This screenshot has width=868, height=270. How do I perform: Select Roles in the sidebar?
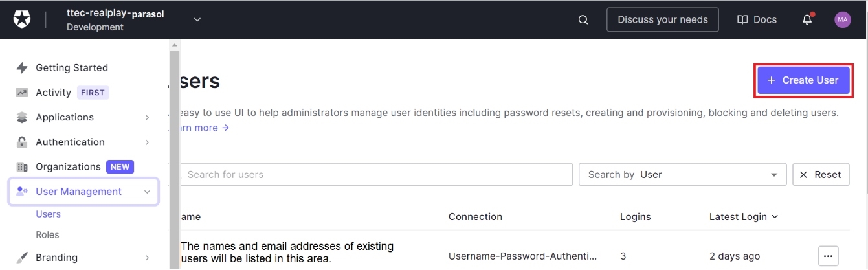coord(47,235)
